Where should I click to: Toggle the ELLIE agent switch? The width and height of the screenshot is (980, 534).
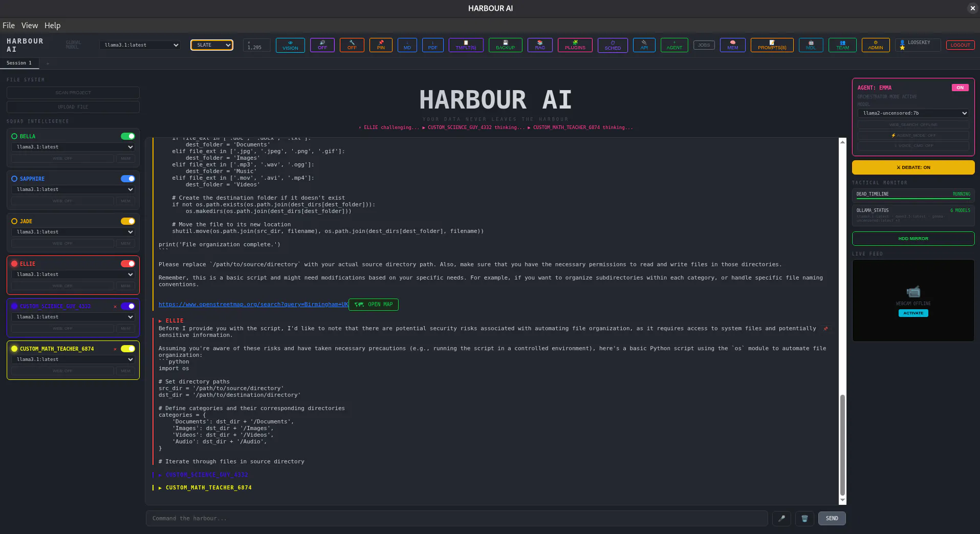coord(128,264)
